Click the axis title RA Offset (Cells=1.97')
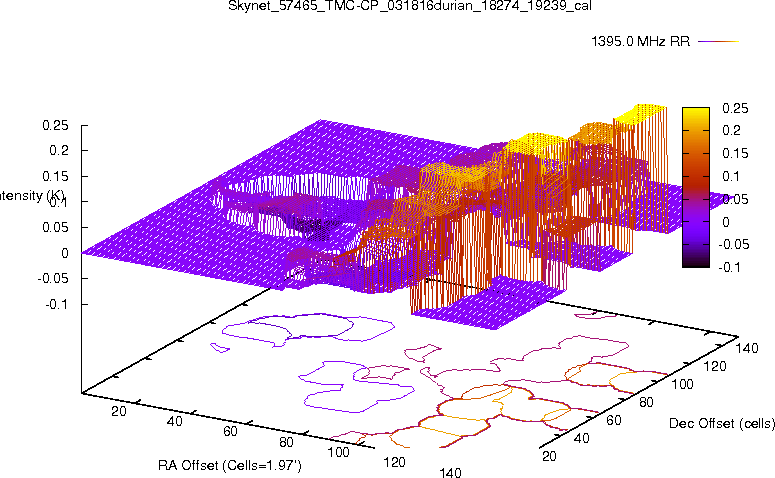Screen dimensions: 775x478 pos(229,466)
